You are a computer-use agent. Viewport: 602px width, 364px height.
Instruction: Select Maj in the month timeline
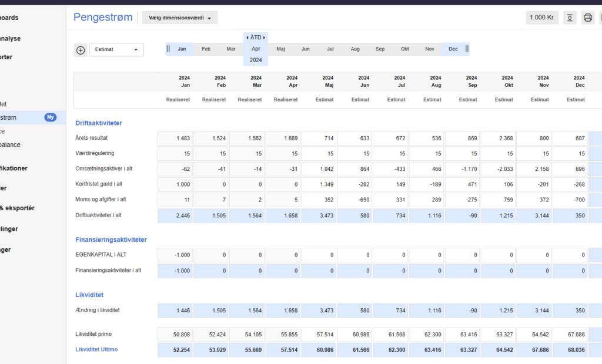tap(280, 49)
